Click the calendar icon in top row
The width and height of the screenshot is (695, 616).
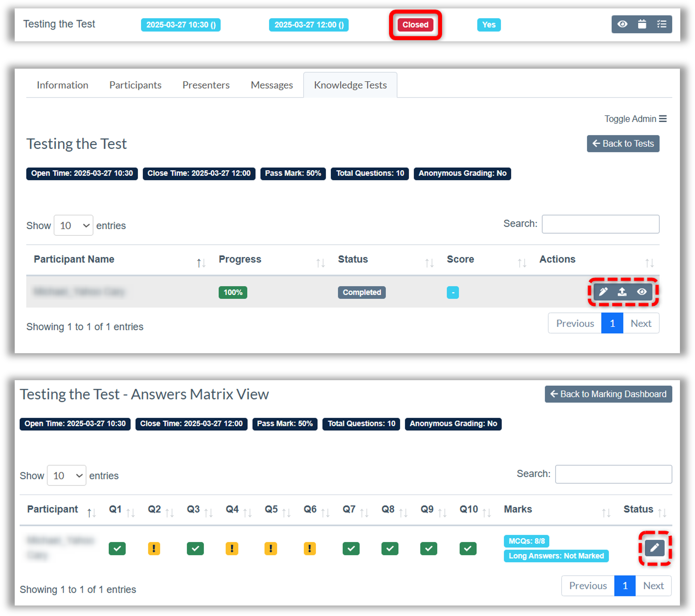pyautogui.click(x=642, y=24)
